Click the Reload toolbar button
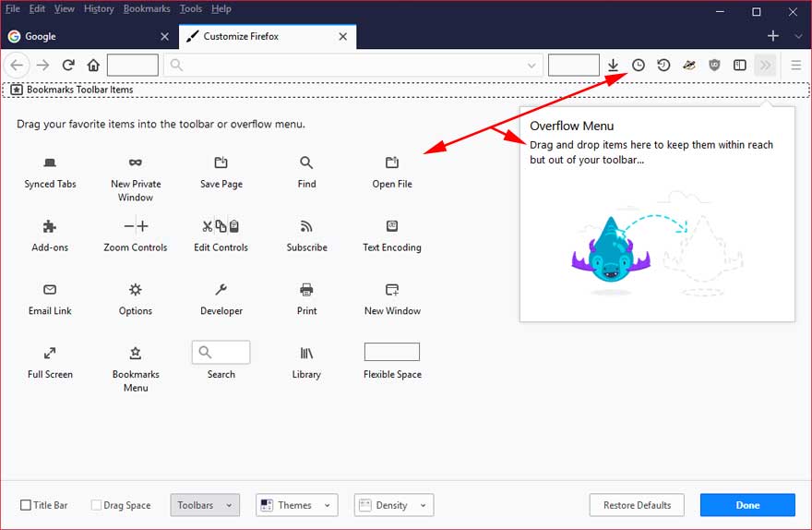The image size is (812, 530). click(x=68, y=66)
